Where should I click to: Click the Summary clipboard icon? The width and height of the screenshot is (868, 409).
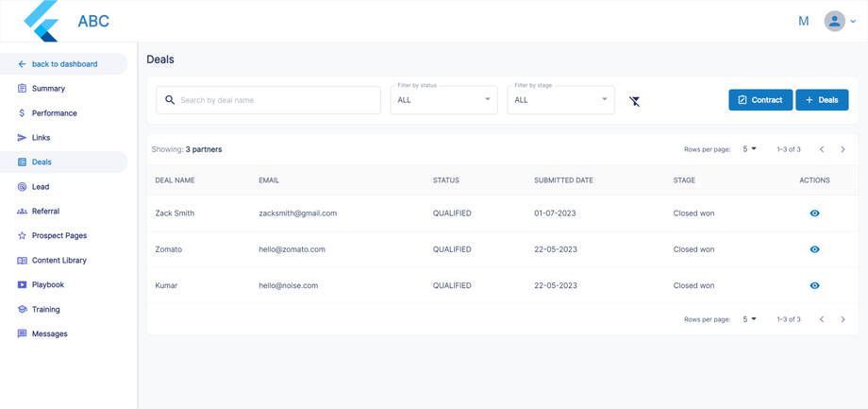[x=22, y=89]
